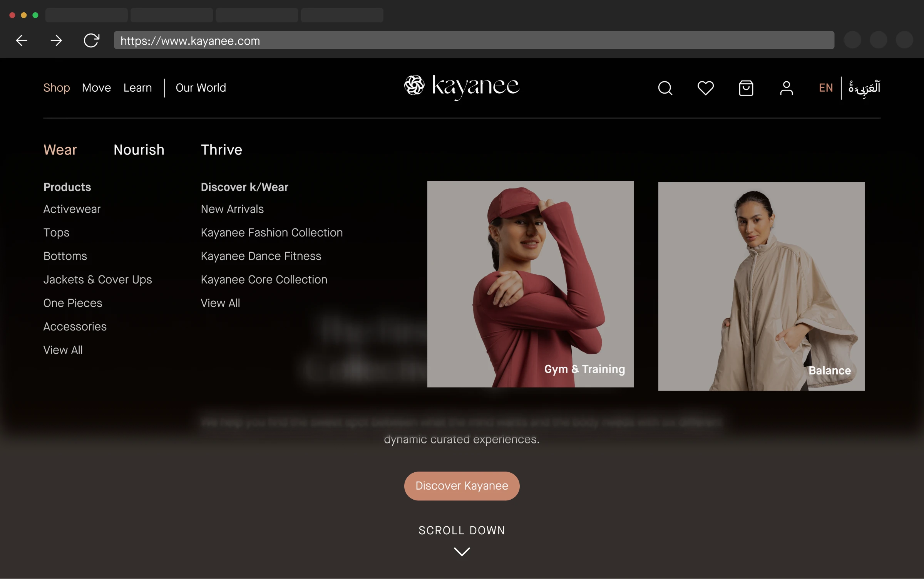Open the search magnifier icon
The image size is (924, 579).
665,88
